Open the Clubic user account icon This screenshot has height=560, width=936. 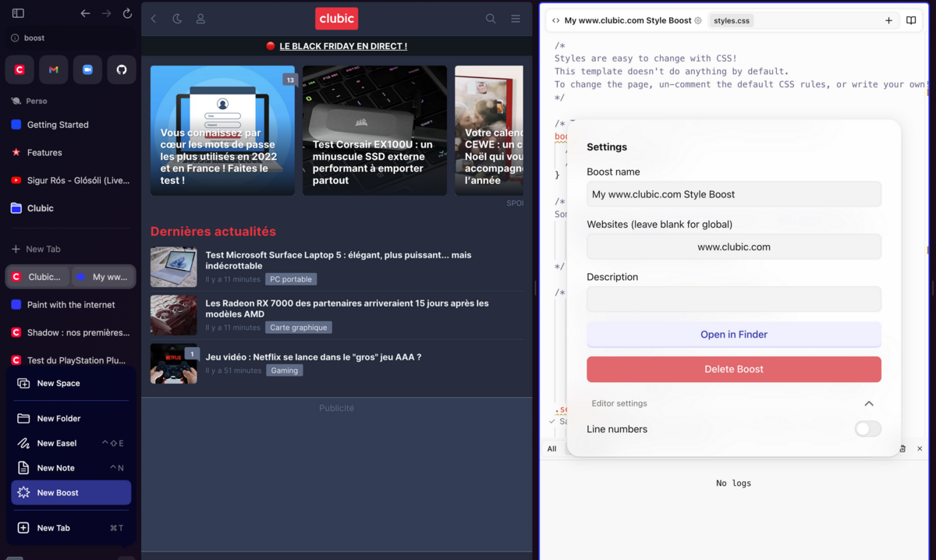tap(200, 19)
